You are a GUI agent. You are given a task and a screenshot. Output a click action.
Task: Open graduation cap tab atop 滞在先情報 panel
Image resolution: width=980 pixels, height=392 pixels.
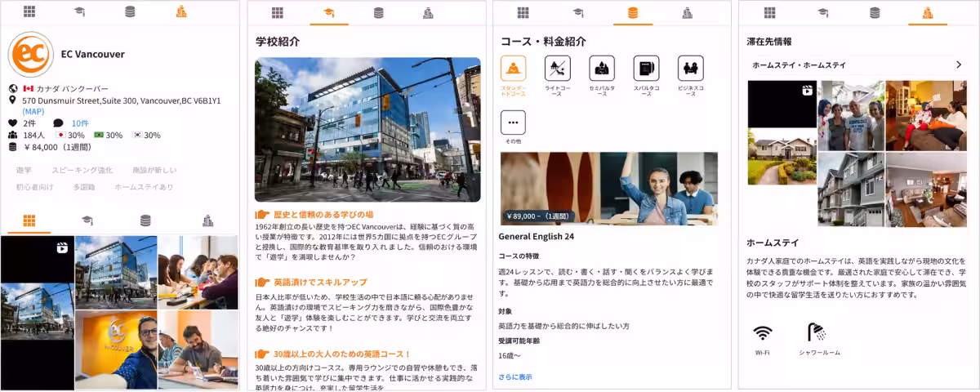tap(822, 12)
